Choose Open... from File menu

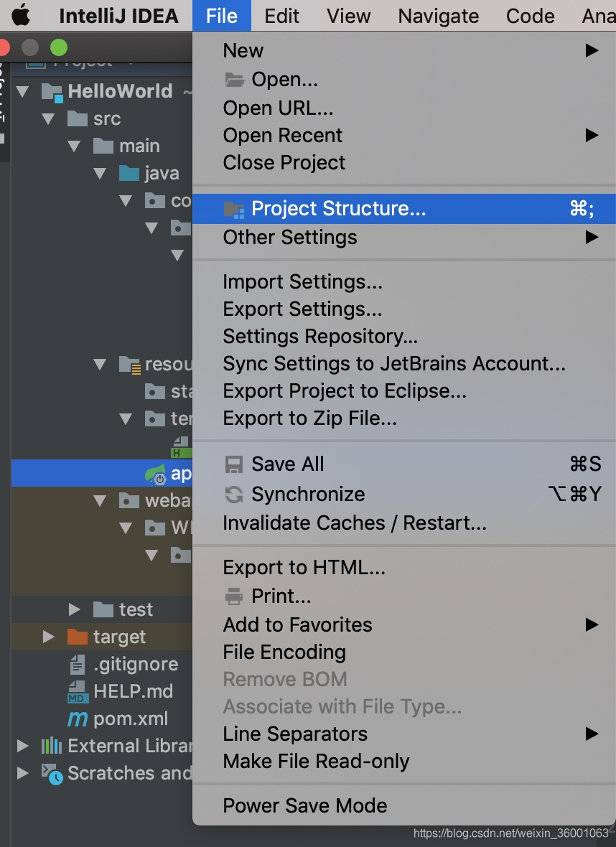coord(404,80)
